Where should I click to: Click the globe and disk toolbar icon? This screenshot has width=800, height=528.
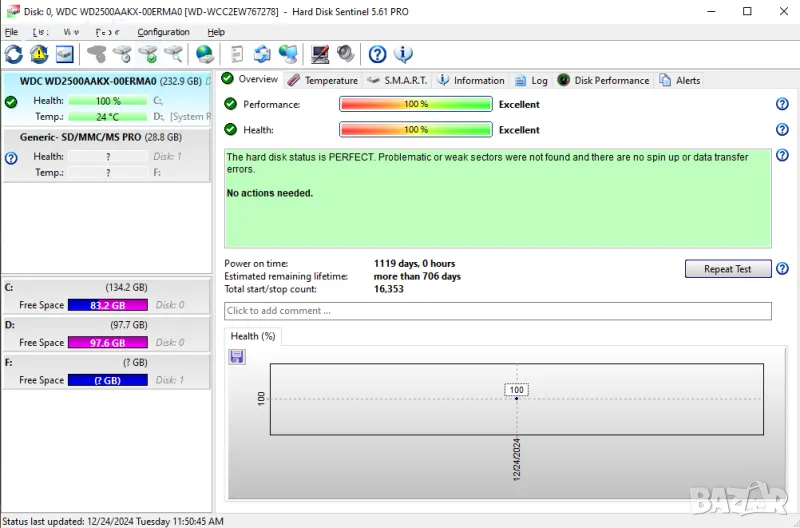coord(205,54)
